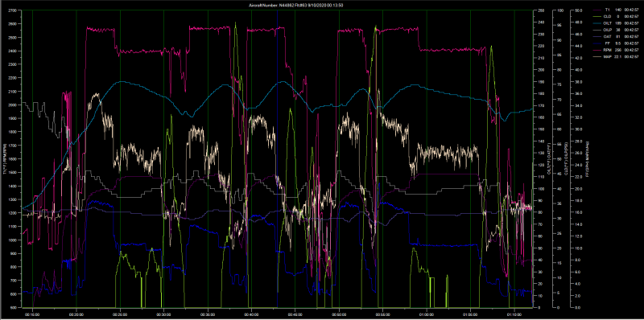This screenshot has height=320, width=644.
Task: Click the CLD OILP(PSI) axis title
Action: [567, 159]
